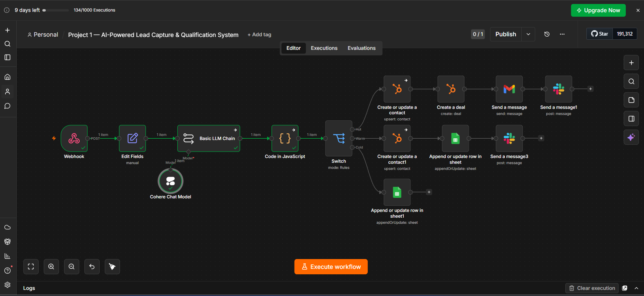The height and width of the screenshot is (296, 644).
Task: Click the GitHub Star button
Action: [x=600, y=34]
